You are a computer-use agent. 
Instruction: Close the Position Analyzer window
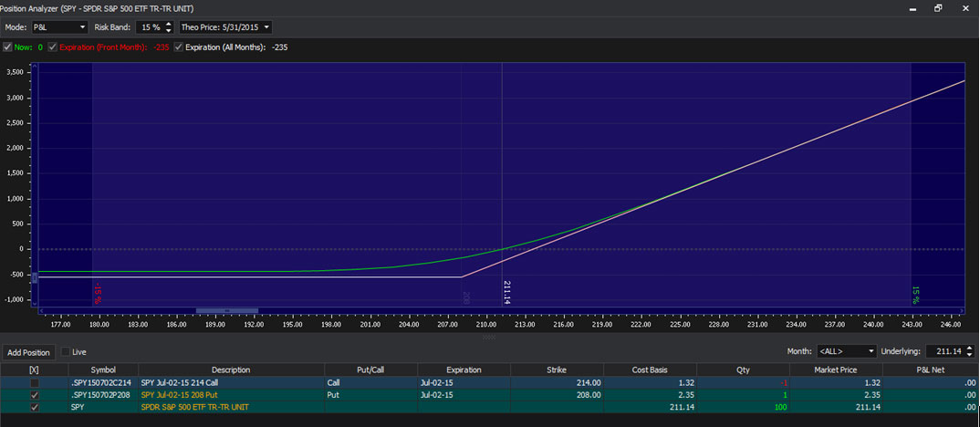tap(962, 7)
